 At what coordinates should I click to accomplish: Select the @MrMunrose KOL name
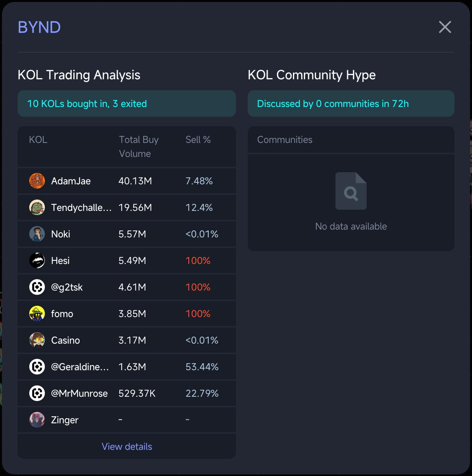(x=79, y=393)
